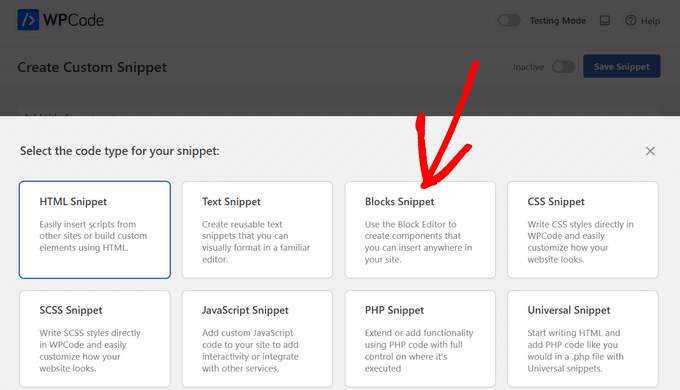680x390 pixels.
Task: Pick the Blocks Snippet card
Action: point(420,230)
